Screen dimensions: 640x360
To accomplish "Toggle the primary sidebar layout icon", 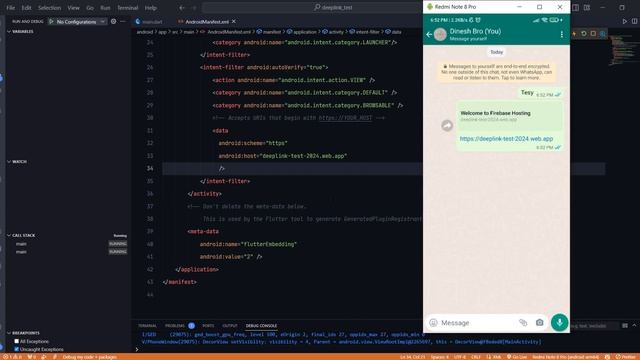I will (x=576, y=8).
